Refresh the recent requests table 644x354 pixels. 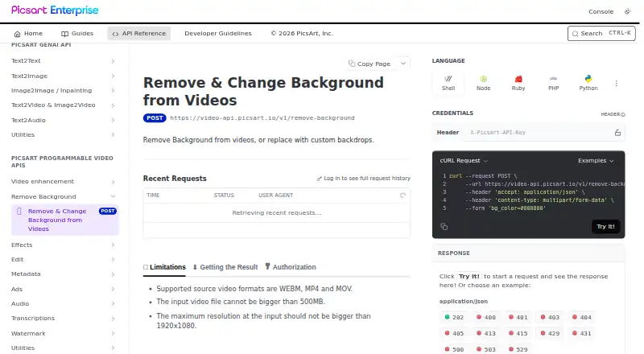click(x=402, y=196)
